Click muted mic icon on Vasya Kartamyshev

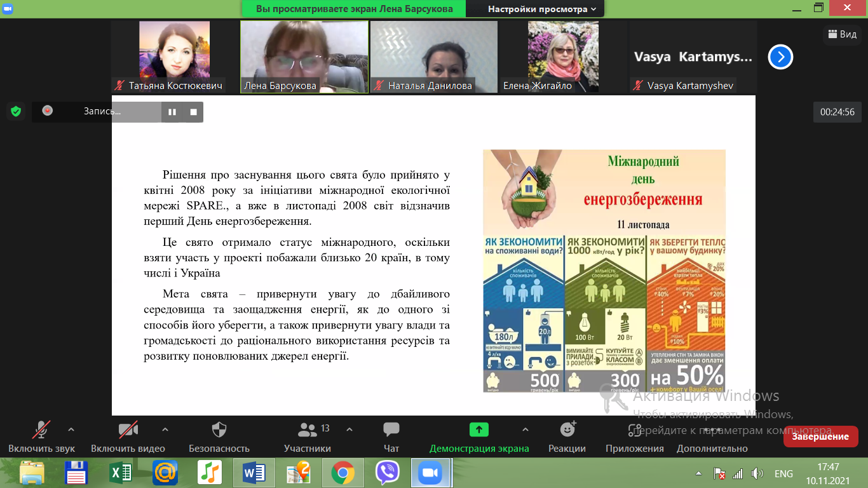point(637,85)
